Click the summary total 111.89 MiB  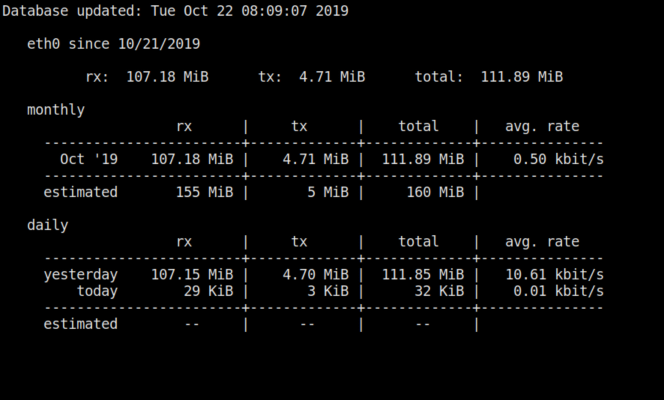(522, 77)
